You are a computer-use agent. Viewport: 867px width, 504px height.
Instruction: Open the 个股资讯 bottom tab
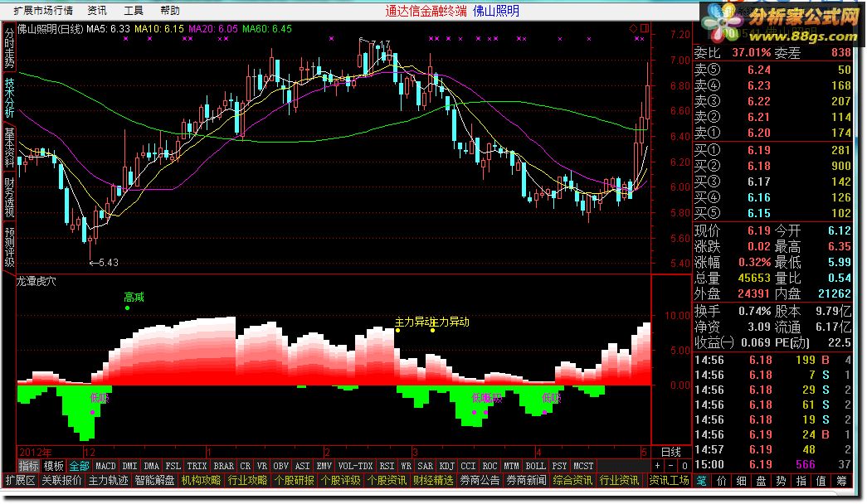point(387,480)
